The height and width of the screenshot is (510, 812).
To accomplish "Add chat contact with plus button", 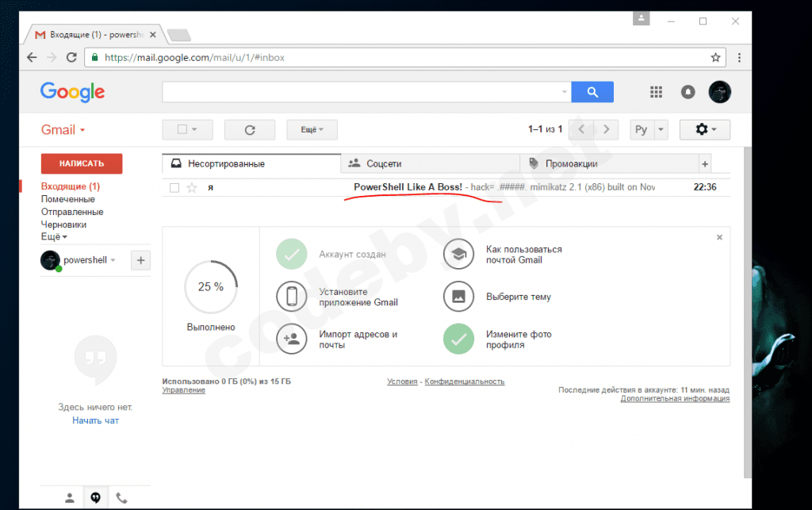I will coord(141,260).
